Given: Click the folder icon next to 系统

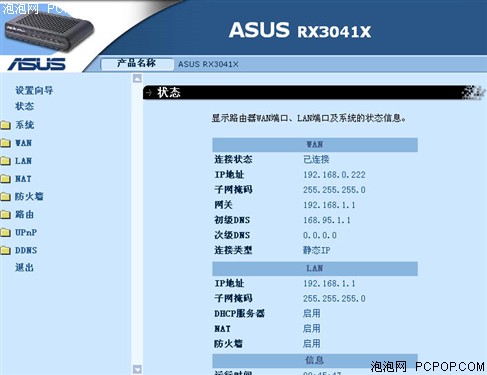Looking at the screenshot, I should tap(5, 125).
